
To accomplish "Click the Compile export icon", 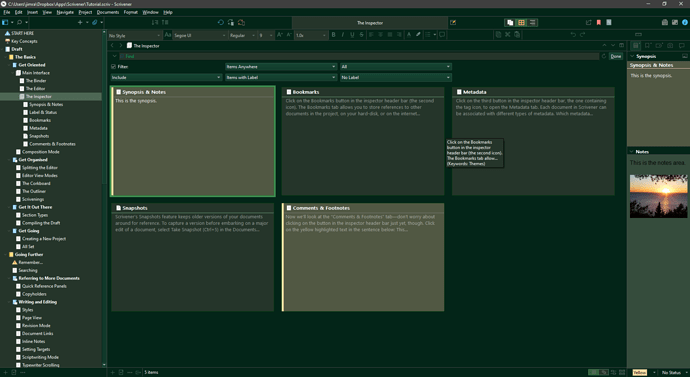I will pyautogui.click(x=589, y=22).
